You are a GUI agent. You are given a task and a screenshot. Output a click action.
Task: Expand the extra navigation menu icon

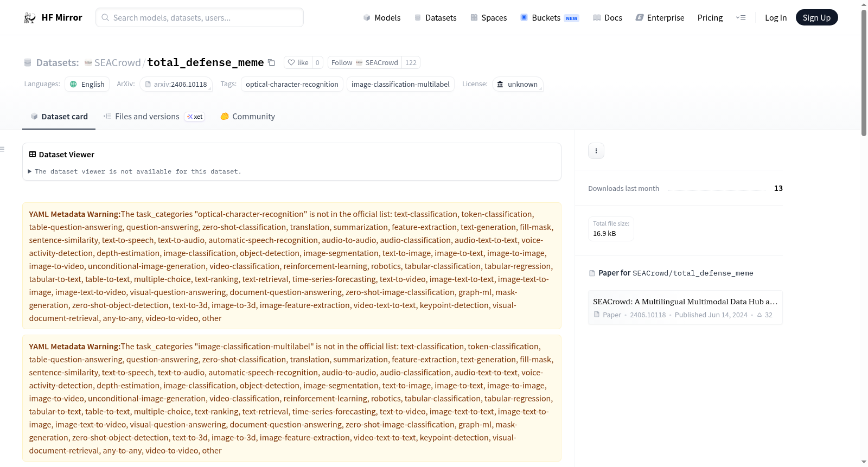[741, 17]
